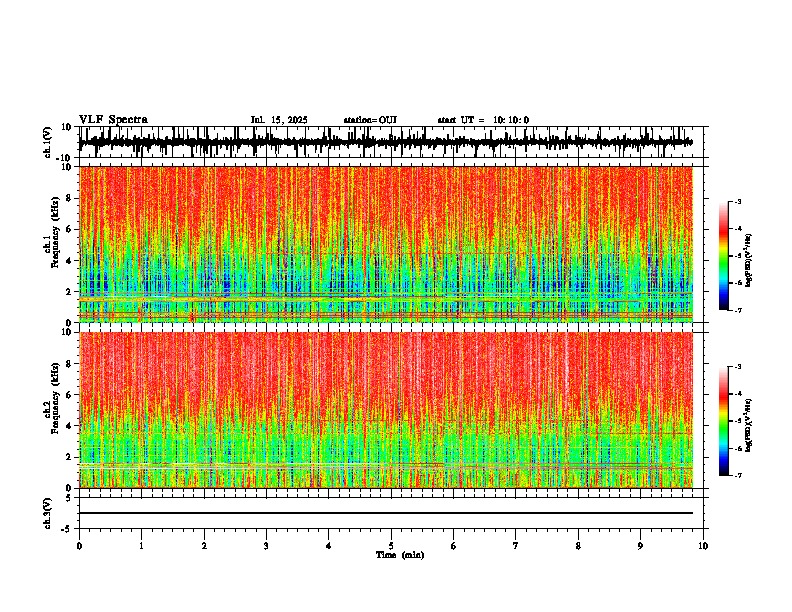The image size is (792, 612).
Task: Click the time axis tick label "1"
Action: tap(141, 546)
